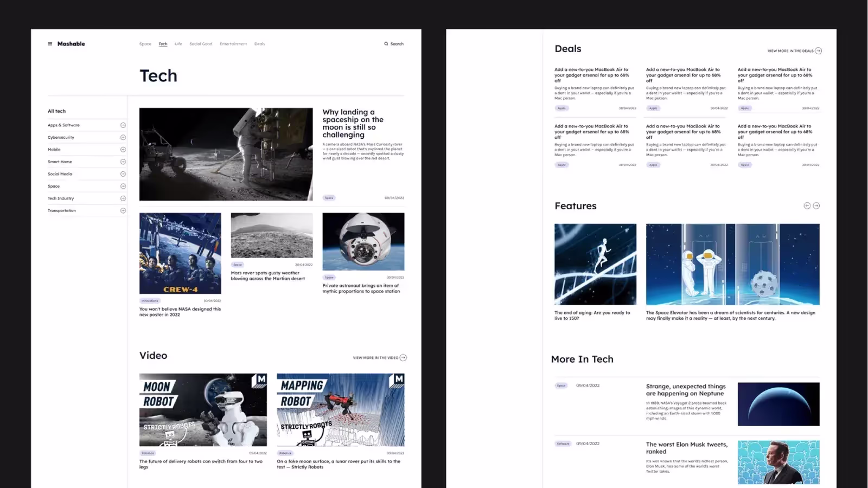Click the Search magnifier icon

pos(386,44)
